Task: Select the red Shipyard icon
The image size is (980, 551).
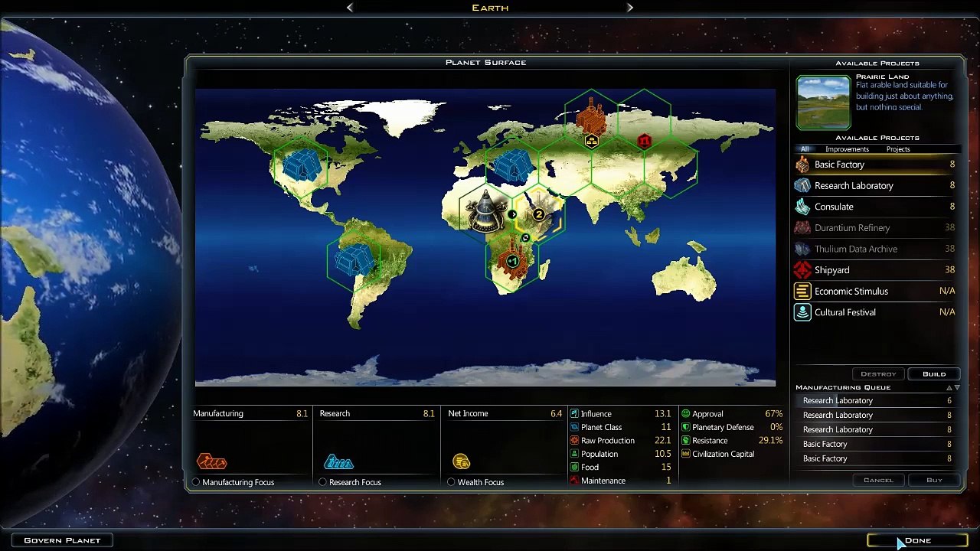Action: tap(802, 270)
